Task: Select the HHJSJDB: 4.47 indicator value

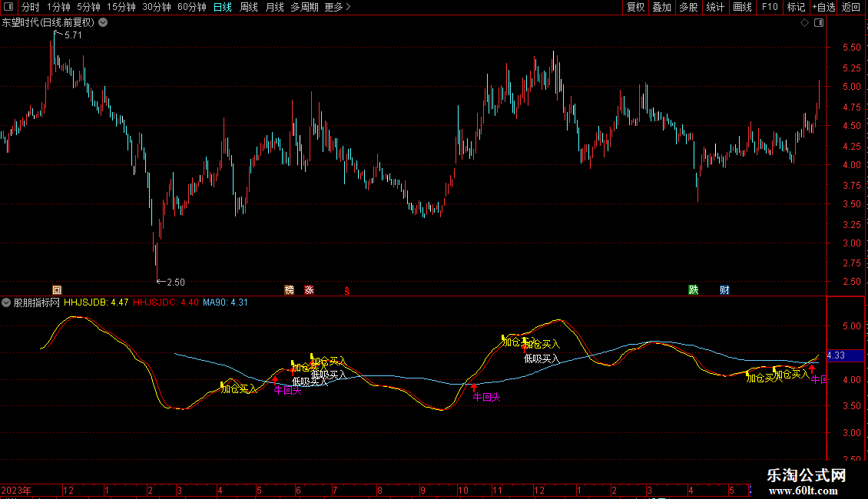Action: click(x=96, y=302)
